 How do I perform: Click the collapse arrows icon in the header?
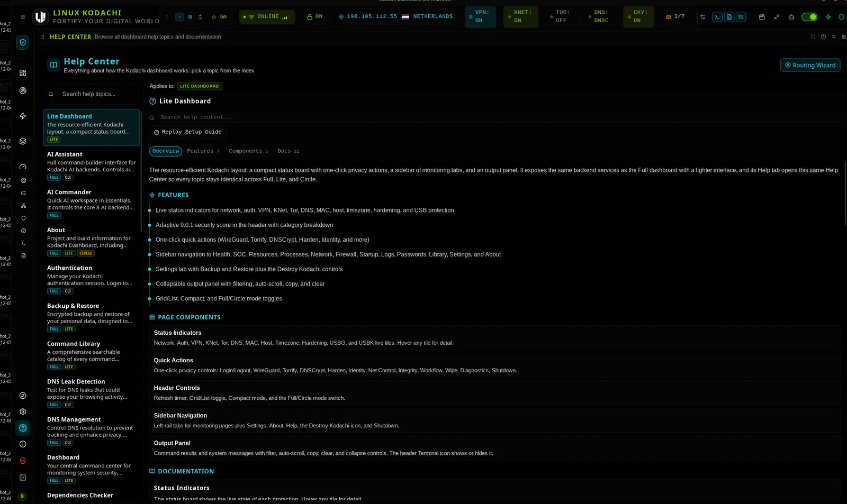click(x=777, y=17)
